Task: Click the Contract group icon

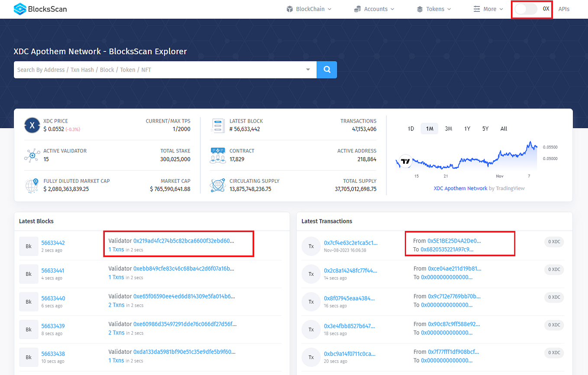Action: [x=218, y=155]
